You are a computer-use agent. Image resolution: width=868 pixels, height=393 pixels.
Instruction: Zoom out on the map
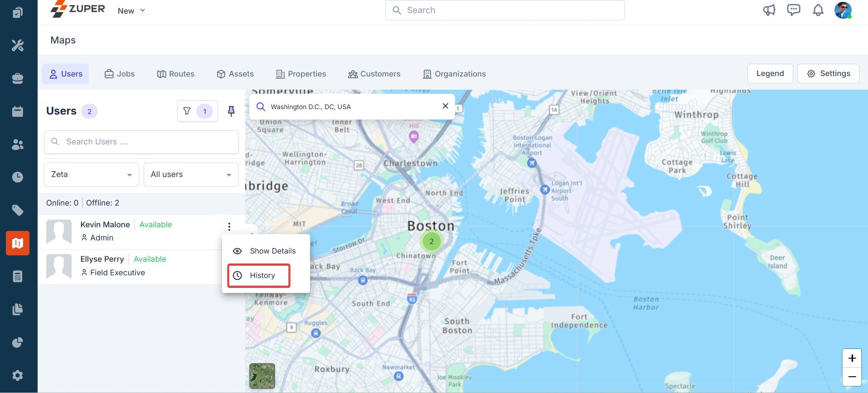pos(852,377)
